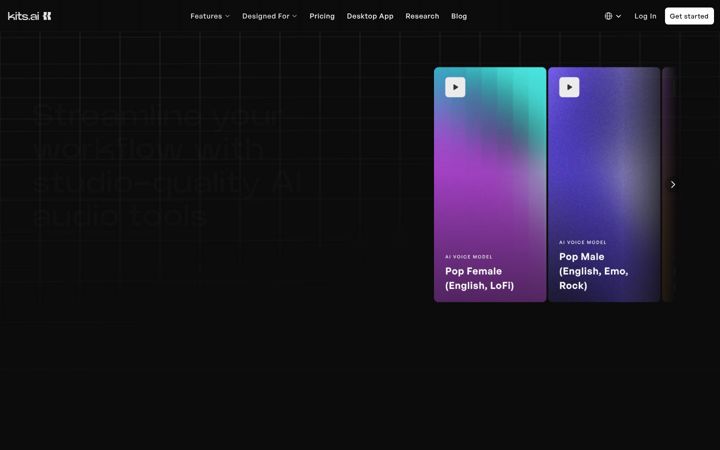720x450 pixels.
Task: Expand the Features menu
Action: tap(210, 16)
